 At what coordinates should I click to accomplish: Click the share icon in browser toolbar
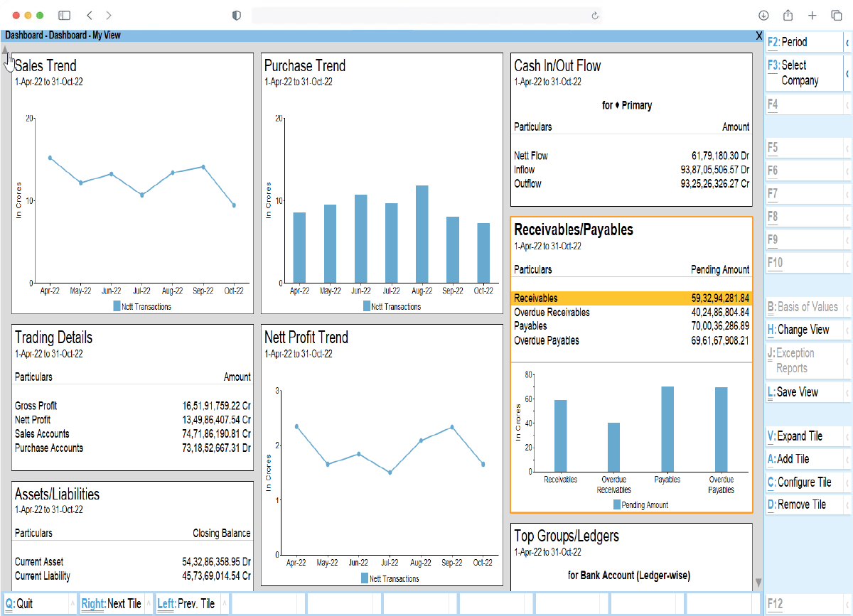[788, 16]
